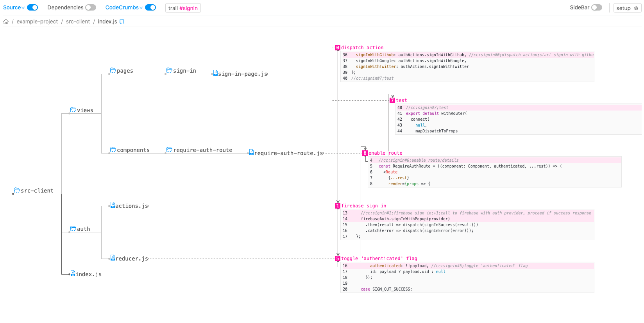Click the require-auth-route.js file icon

pyautogui.click(x=251, y=152)
